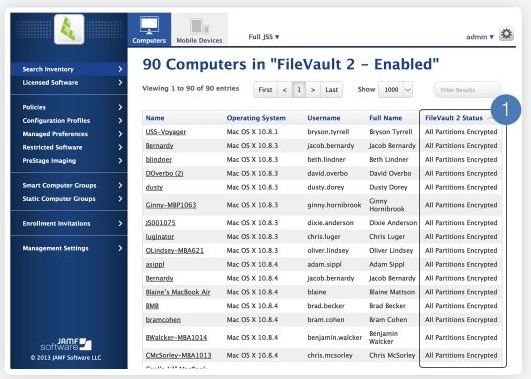
Task: Click the JAMF Software footer logo
Action: pos(66,344)
